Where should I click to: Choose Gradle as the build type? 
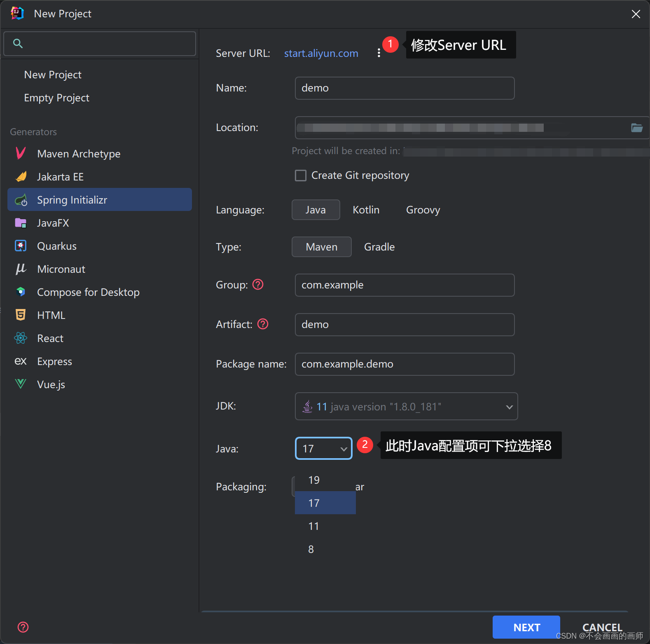click(x=379, y=247)
